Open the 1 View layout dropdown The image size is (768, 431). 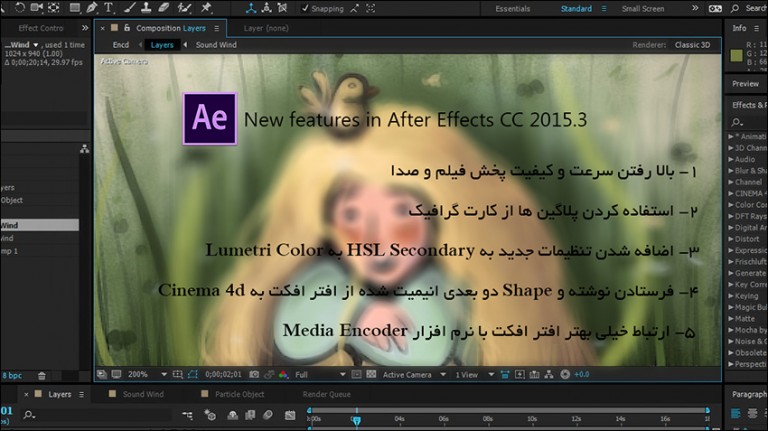pyautogui.click(x=474, y=375)
